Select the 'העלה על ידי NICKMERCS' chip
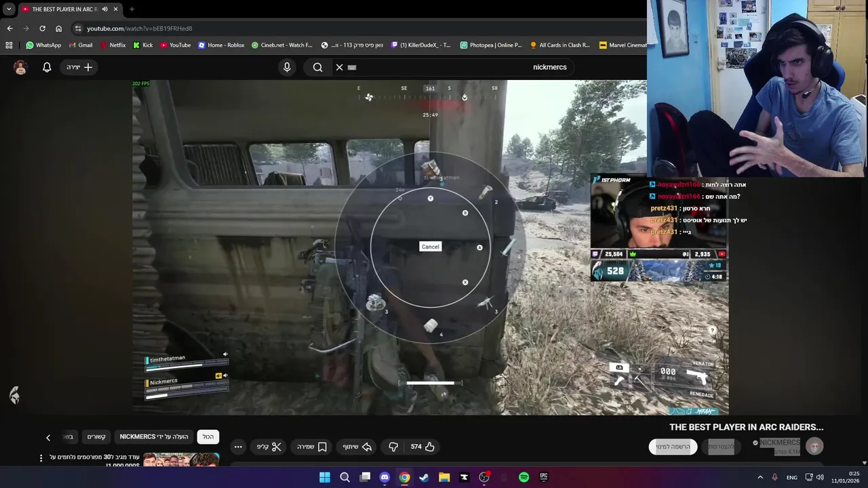The height and width of the screenshot is (488, 868). [154, 437]
